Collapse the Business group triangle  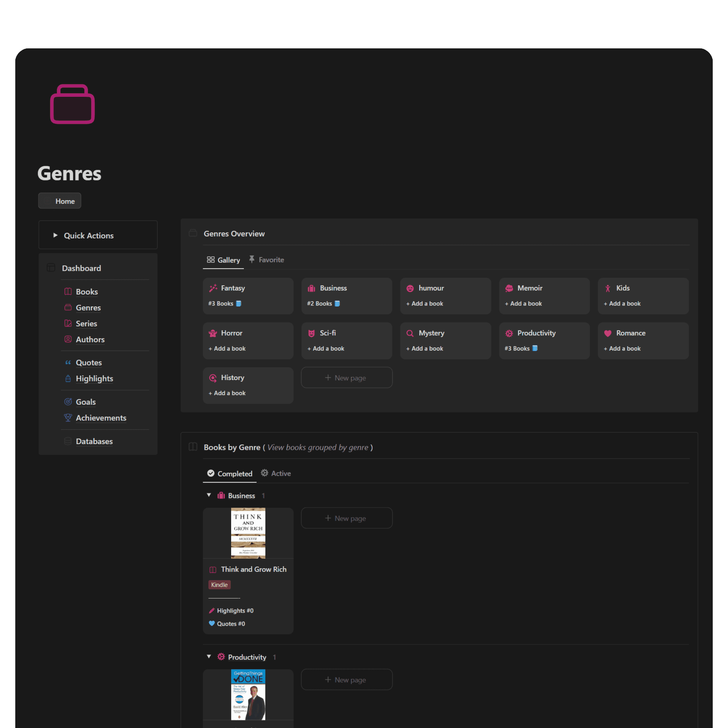pos(209,495)
